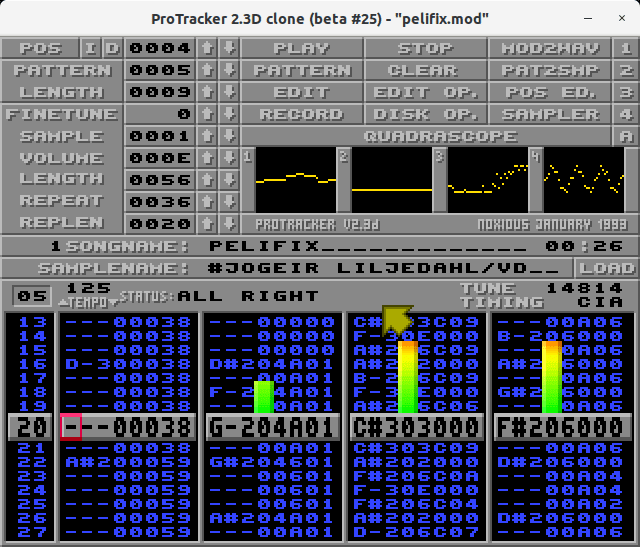Click the STOP button
Image resolution: width=640 pixels, height=547 pixels.
[x=425, y=48]
